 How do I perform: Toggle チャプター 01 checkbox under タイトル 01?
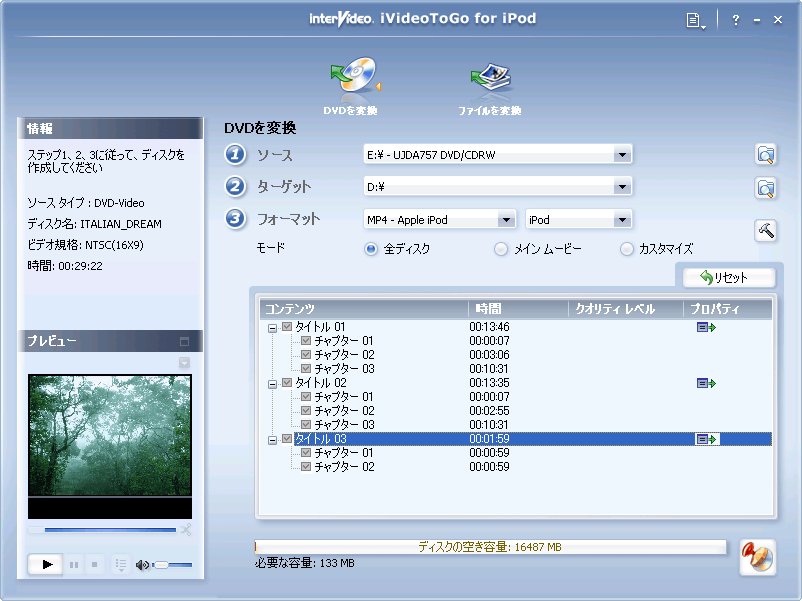(x=306, y=341)
